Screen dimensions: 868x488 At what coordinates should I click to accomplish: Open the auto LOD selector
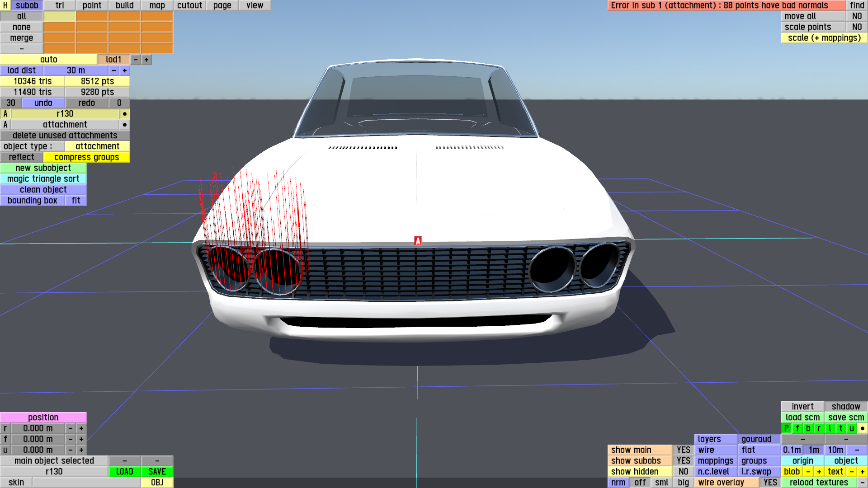click(49, 60)
